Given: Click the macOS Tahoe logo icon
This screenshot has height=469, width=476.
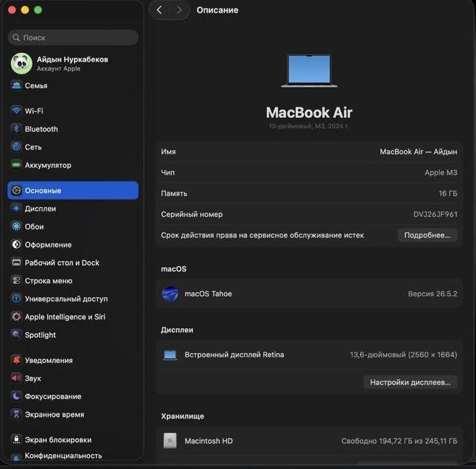Looking at the screenshot, I should pos(170,294).
